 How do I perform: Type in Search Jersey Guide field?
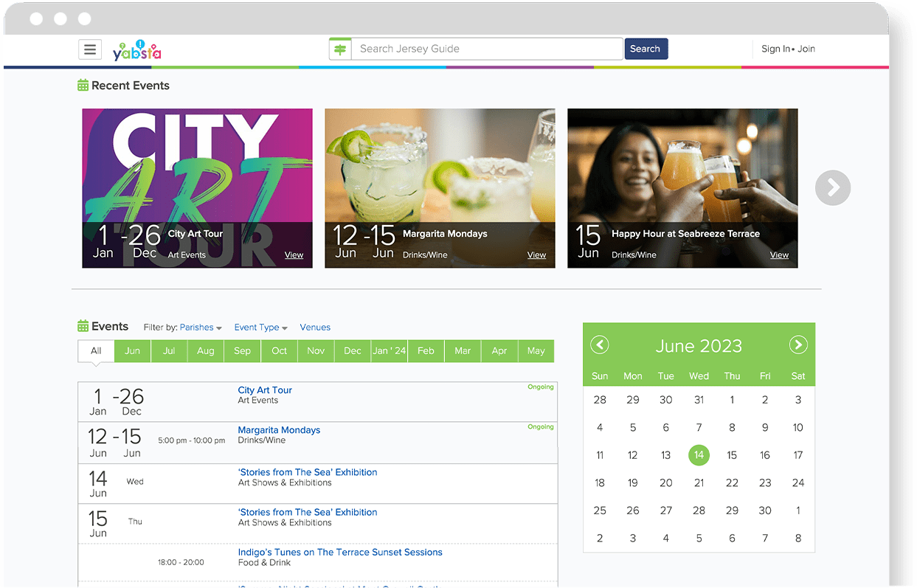(487, 49)
